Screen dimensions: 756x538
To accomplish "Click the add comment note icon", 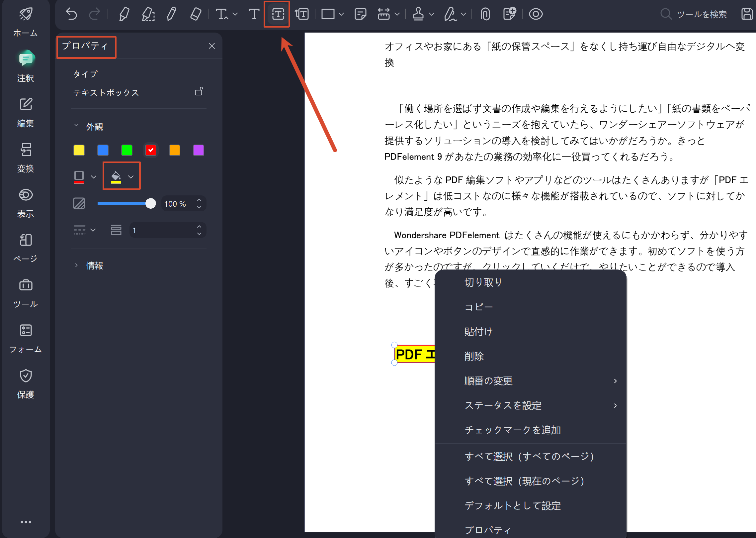I will click(509, 14).
